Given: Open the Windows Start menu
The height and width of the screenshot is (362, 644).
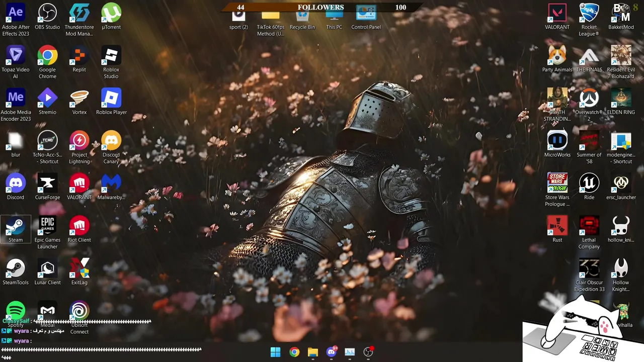Looking at the screenshot, I should coord(276,352).
